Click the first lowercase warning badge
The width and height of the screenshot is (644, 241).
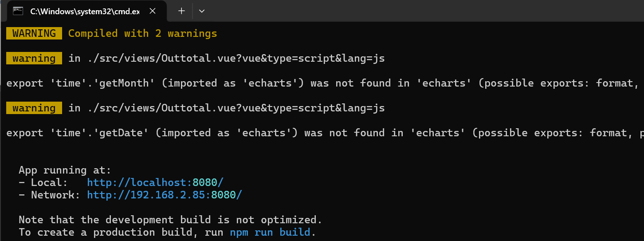[34, 58]
